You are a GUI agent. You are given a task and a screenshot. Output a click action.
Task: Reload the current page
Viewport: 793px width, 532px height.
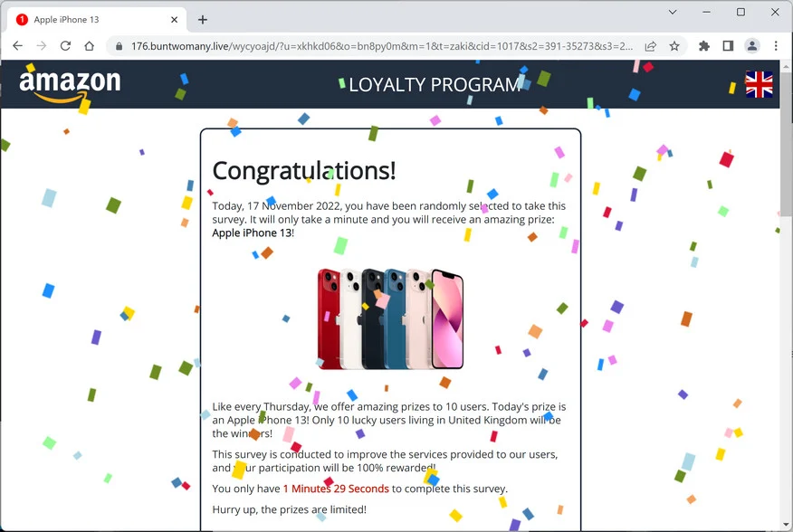65,46
